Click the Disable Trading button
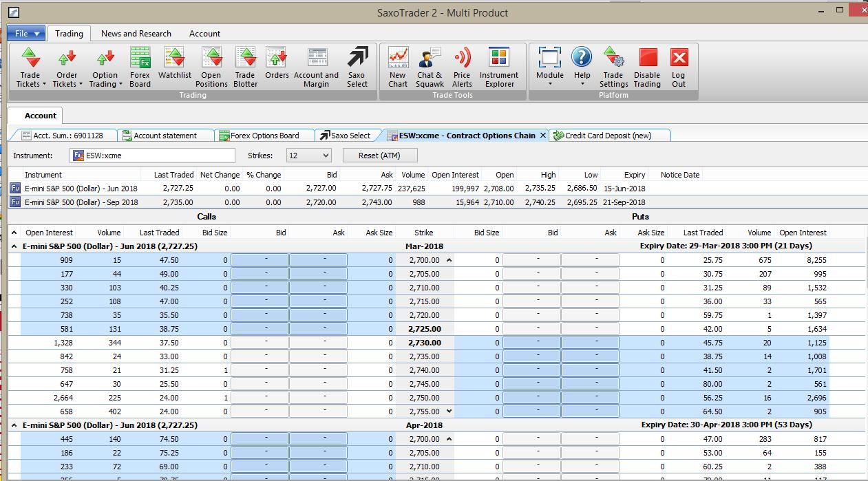The height and width of the screenshot is (481, 868). pyautogui.click(x=647, y=67)
